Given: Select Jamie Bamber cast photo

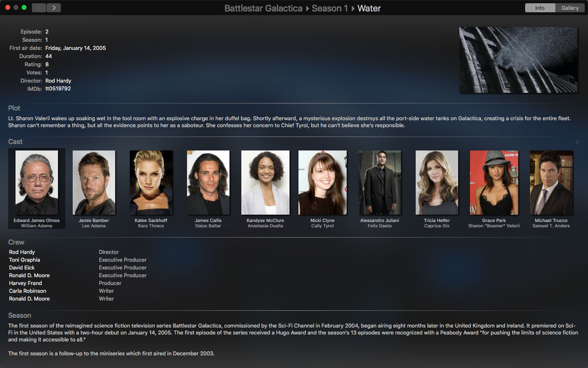Looking at the screenshot, I should pyautogui.click(x=94, y=182).
